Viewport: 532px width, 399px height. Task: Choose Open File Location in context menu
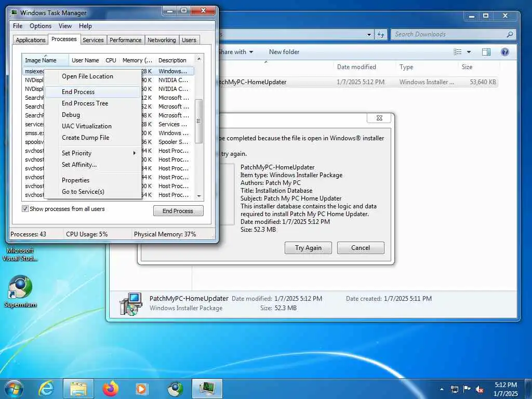point(92,76)
